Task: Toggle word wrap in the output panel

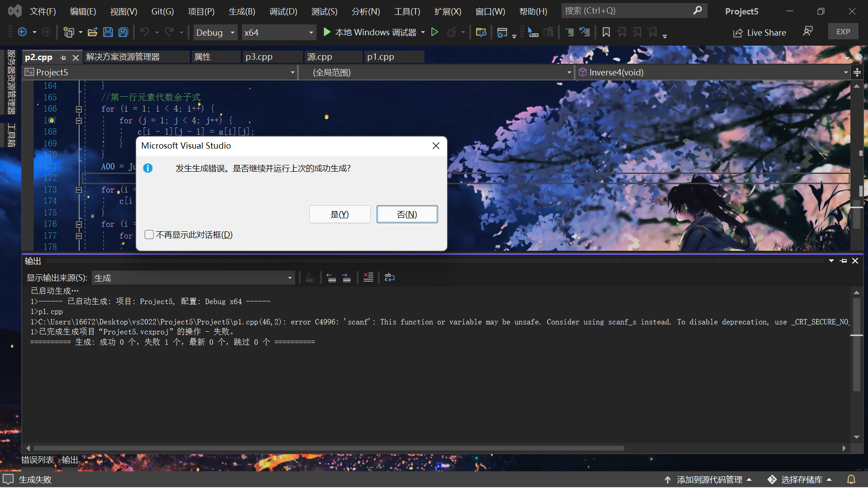Action: tap(389, 277)
